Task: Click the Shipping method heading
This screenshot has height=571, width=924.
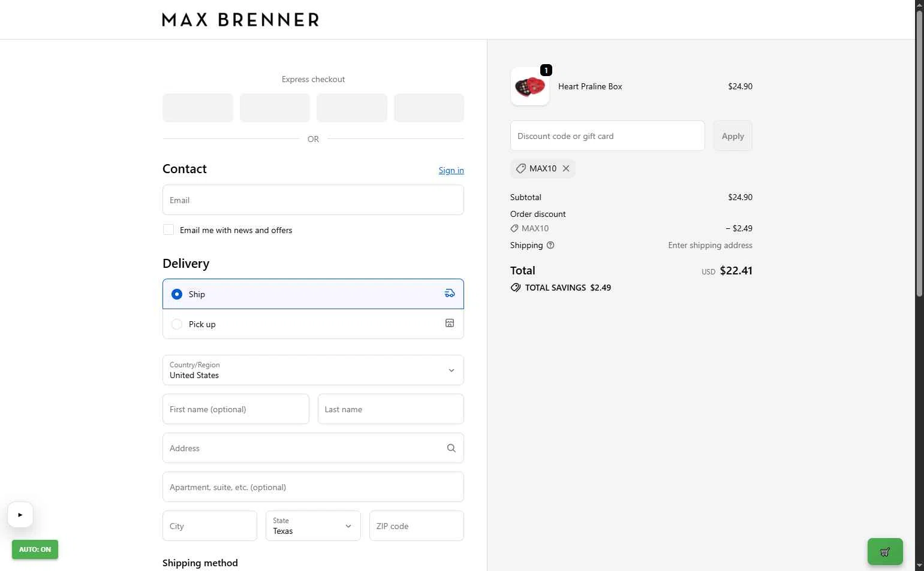Action: click(x=200, y=563)
